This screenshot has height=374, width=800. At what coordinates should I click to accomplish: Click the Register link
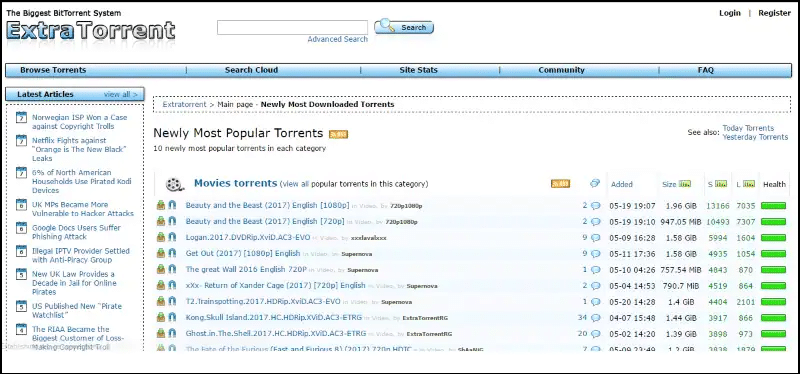pos(774,13)
